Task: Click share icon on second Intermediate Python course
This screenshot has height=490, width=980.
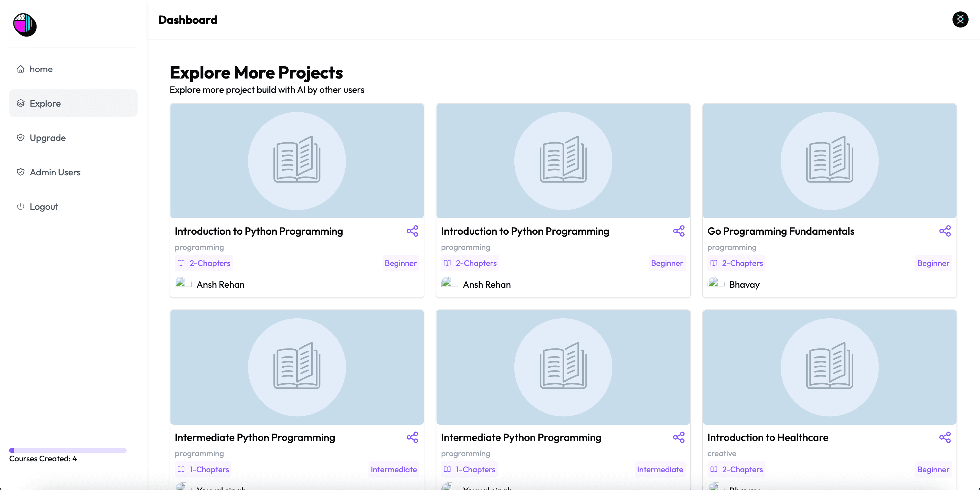Action: click(678, 437)
